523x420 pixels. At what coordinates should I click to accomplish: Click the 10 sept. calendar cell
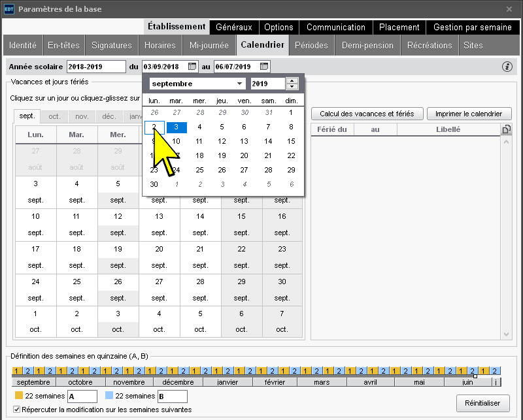click(36, 225)
